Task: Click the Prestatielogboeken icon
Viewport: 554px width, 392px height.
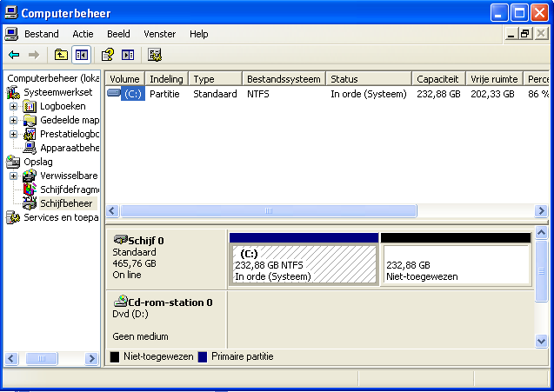Action: (30, 134)
